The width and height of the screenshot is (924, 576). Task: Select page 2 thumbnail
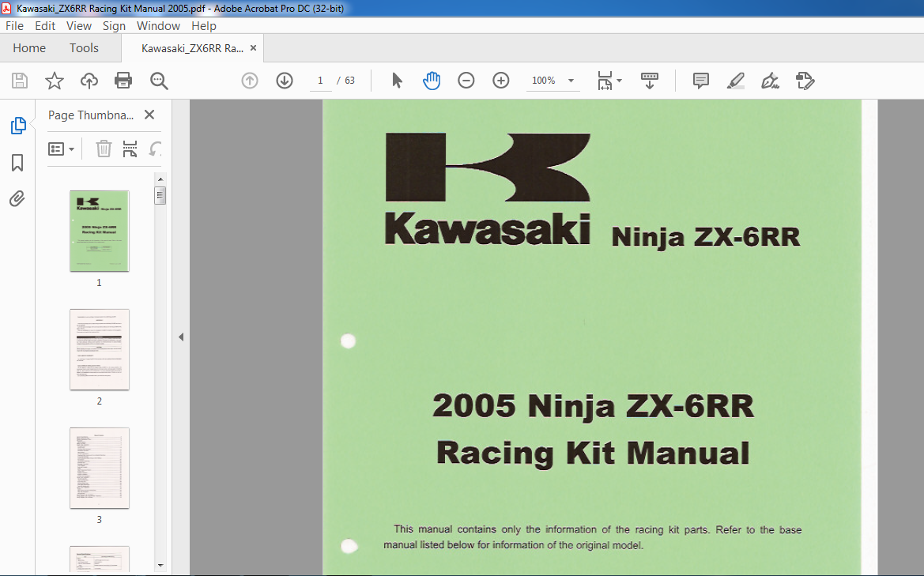pyautogui.click(x=99, y=349)
